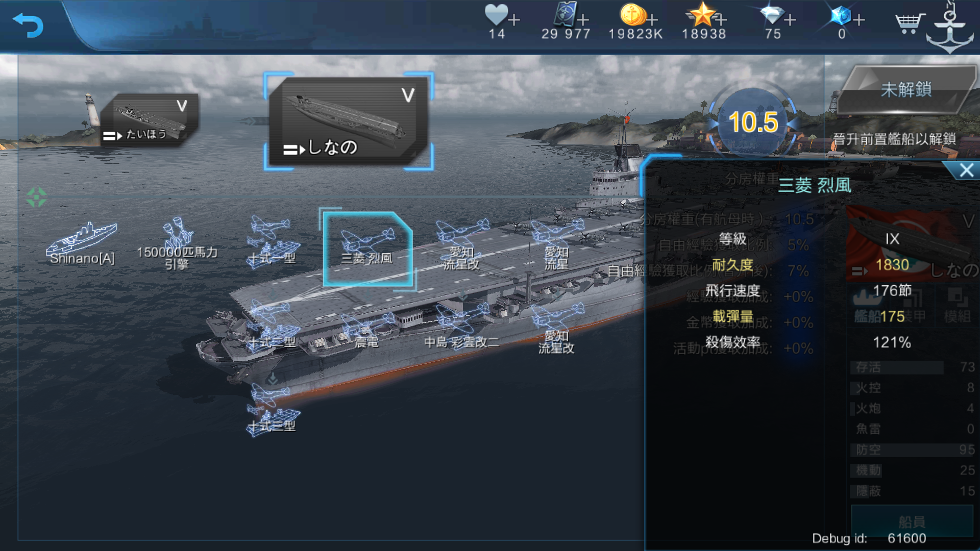
Task: Select the しなの carrier card
Action: click(349, 121)
